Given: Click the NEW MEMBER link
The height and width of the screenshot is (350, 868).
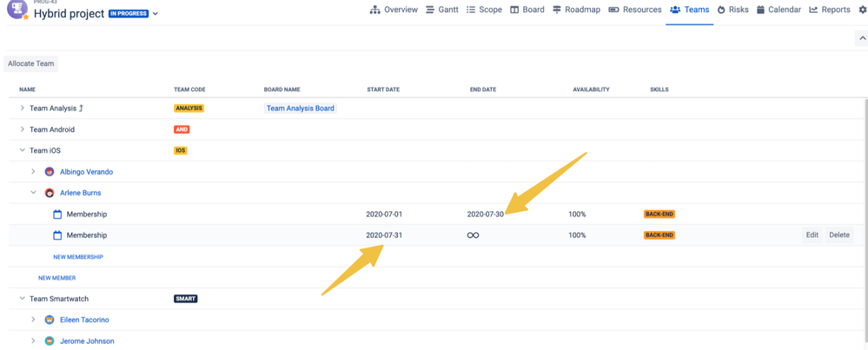Looking at the screenshot, I should click(57, 278).
